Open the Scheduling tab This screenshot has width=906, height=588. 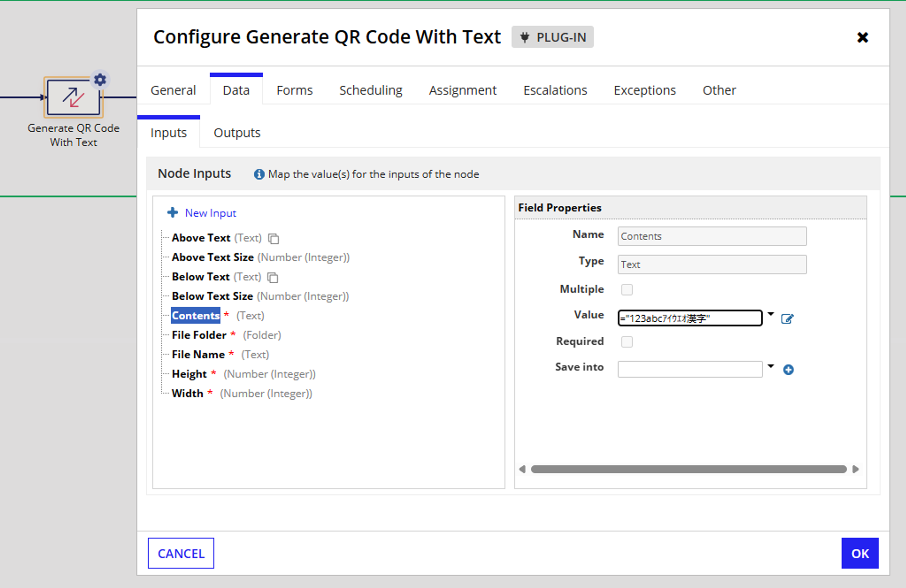tap(371, 90)
